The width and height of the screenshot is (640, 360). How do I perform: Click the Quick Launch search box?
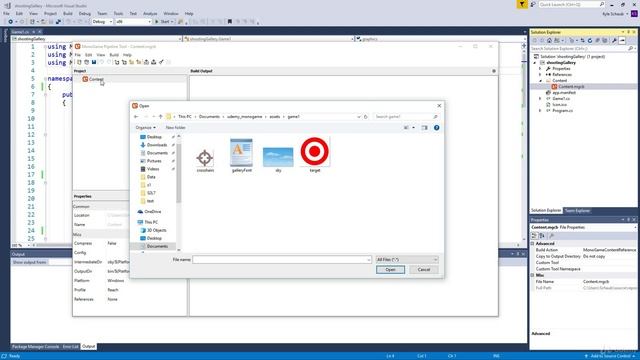tap(571, 4)
